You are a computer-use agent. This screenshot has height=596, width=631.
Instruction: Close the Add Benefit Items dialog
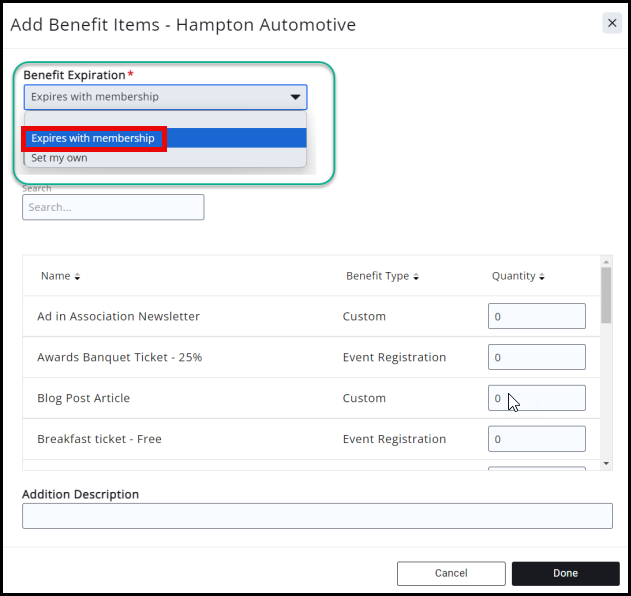click(x=612, y=23)
